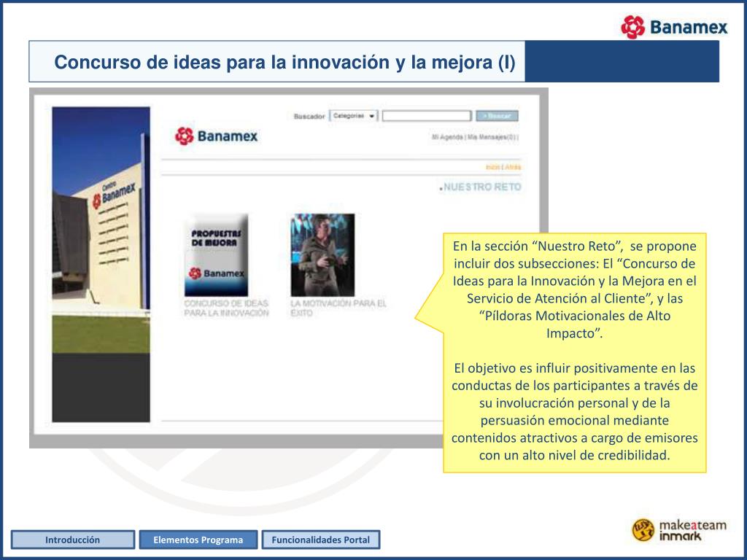Click the Propuestas de Mejora thumbnail
Screen dimensions: 747x560
point(216,255)
